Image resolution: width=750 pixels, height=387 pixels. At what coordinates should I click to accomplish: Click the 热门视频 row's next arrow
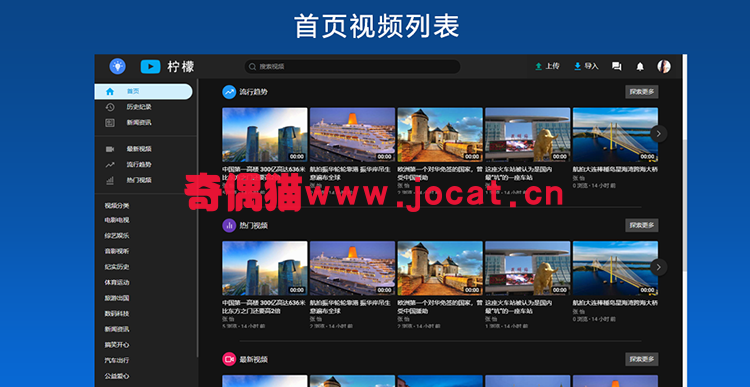659,267
